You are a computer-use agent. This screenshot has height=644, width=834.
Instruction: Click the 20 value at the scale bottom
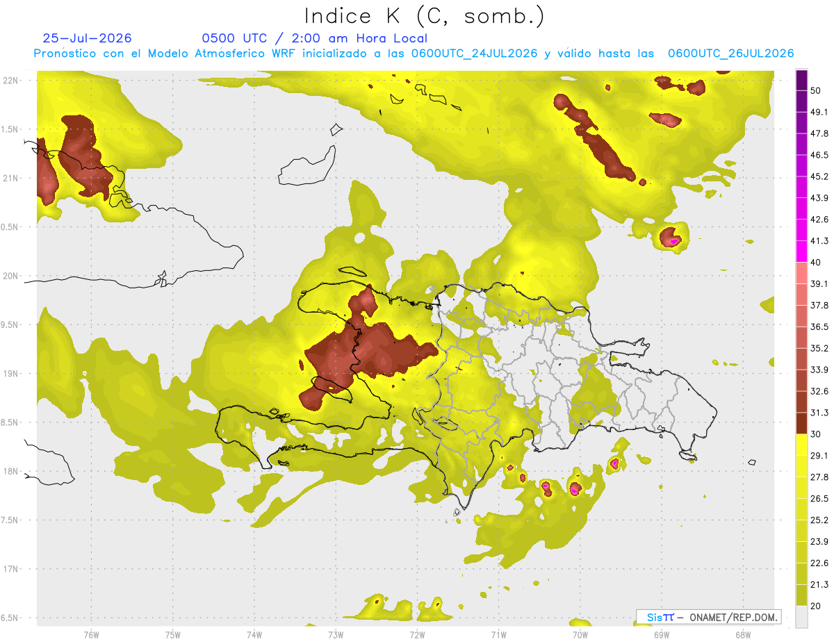(816, 606)
